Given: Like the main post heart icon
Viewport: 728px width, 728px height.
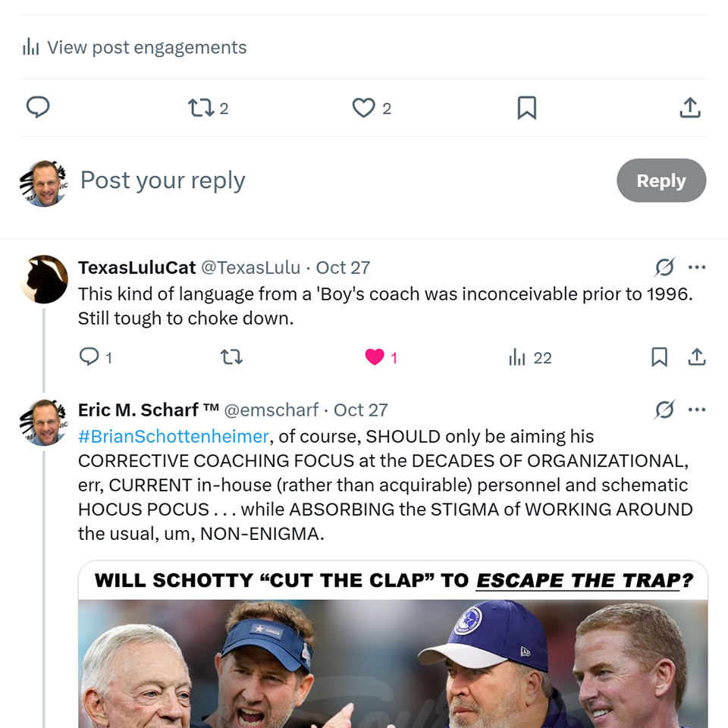Looking at the screenshot, I should 364,108.
